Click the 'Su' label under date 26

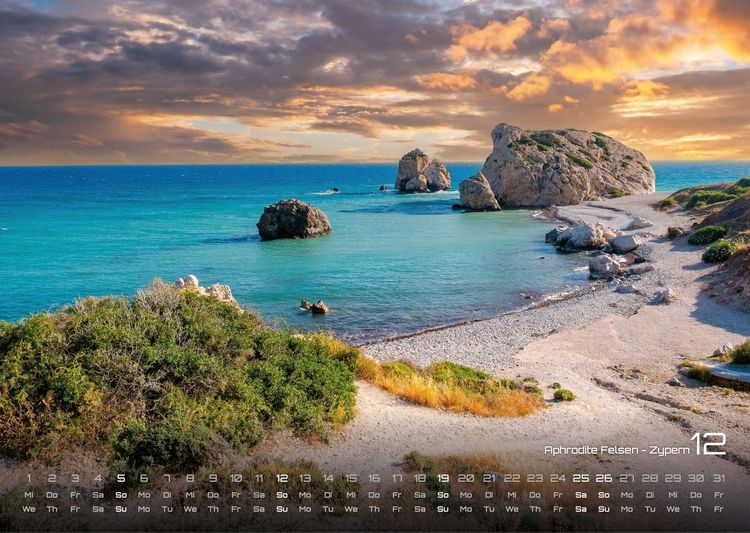(604, 510)
